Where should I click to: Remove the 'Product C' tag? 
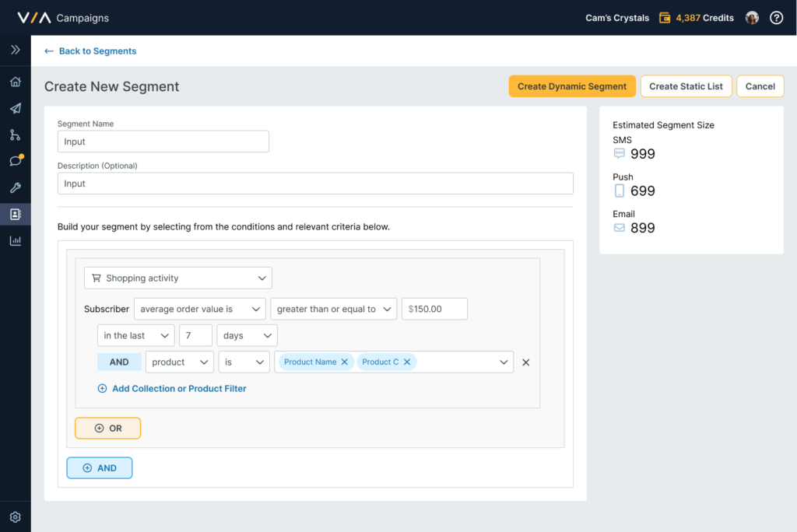(407, 362)
